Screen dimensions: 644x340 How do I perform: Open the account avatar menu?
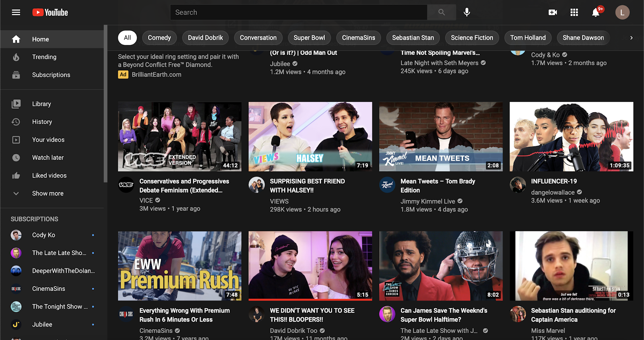[x=622, y=12]
